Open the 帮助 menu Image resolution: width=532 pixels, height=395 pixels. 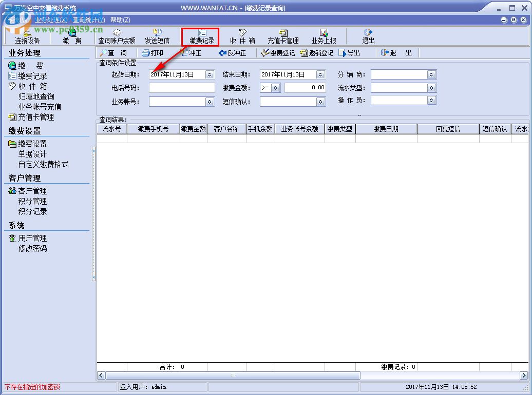click(120, 19)
